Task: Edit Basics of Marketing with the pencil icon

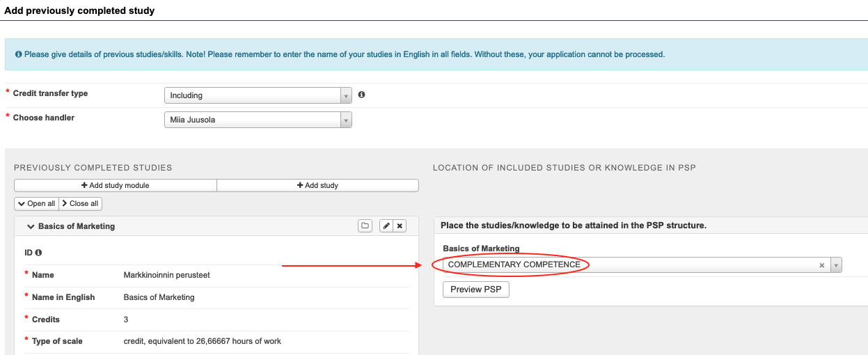Action: pyautogui.click(x=386, y=226)
